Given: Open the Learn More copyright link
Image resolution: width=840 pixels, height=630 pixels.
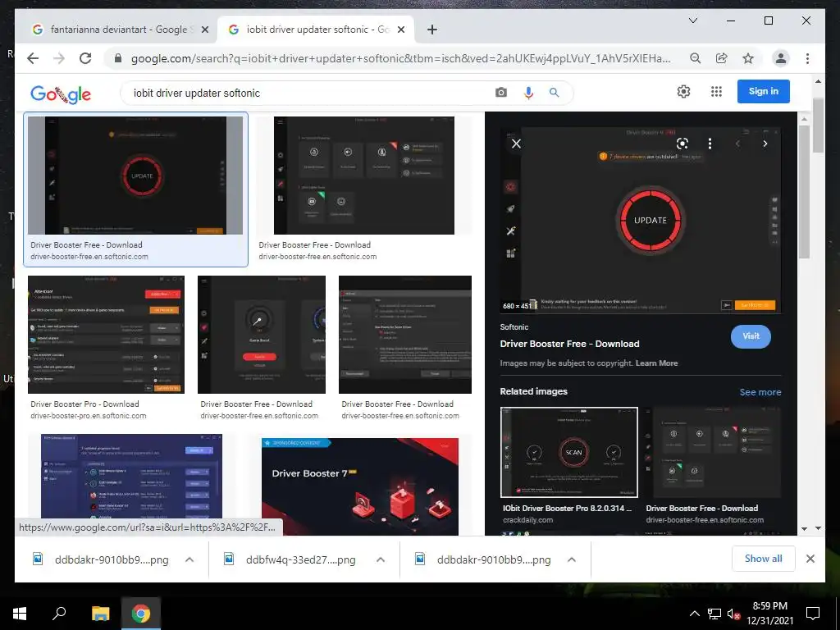Looking at the screenshot, I should coord(656,363).
